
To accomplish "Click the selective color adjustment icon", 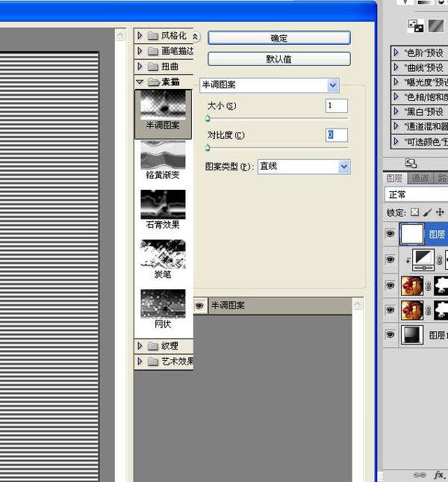I will [x=416, y=26].
